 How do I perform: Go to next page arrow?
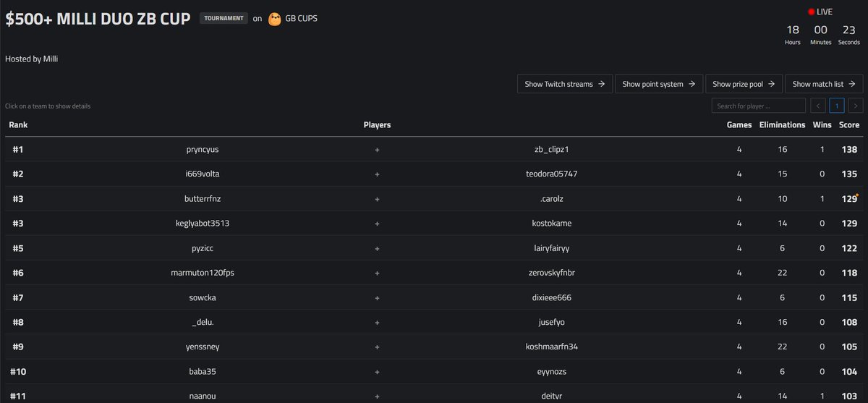point(856,106)
